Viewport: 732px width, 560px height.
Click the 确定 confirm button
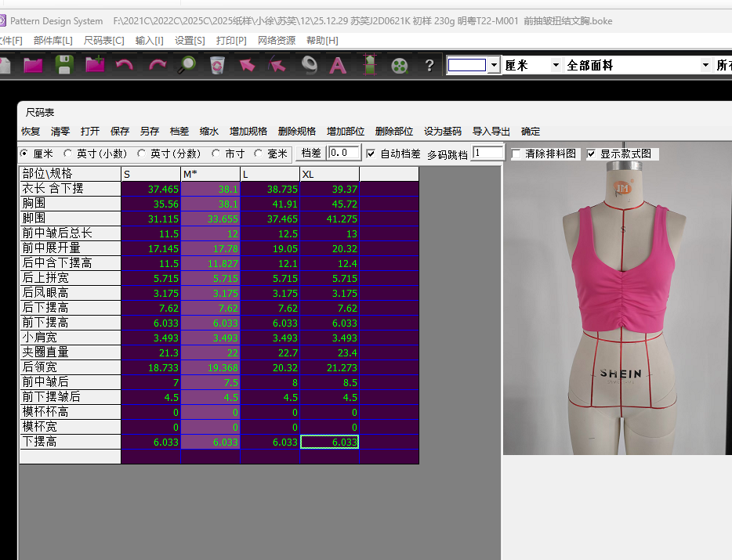coord(531,132)
